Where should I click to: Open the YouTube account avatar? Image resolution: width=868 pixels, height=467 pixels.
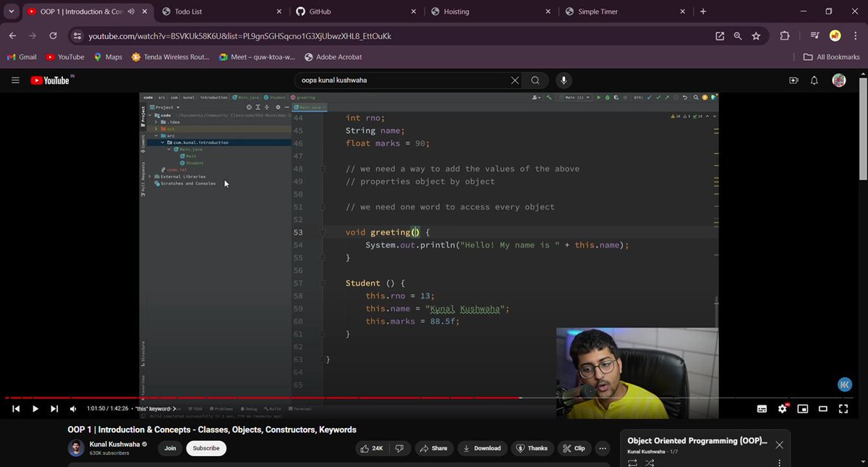839,80
